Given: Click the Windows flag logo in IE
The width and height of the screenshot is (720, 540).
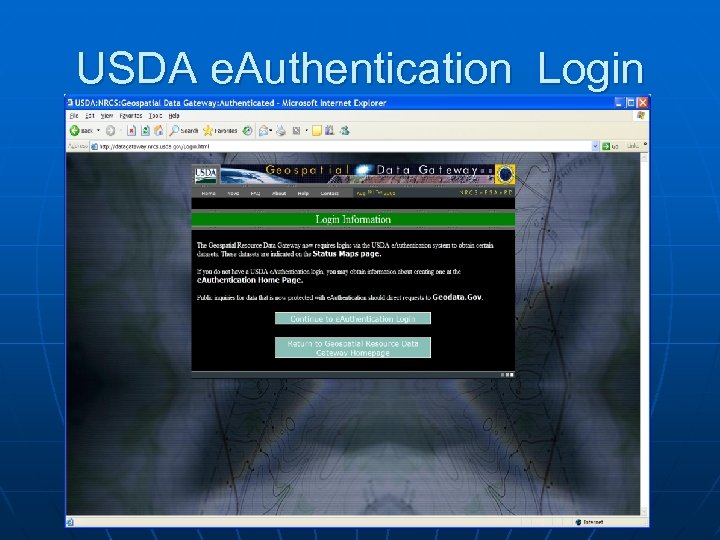Looking at the screenshot, I should pos(641,116).
